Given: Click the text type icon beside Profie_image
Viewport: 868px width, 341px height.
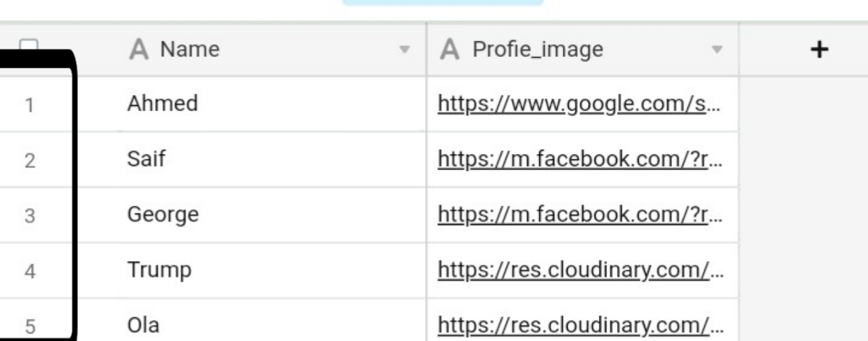Looking at the screenshot, I should point(450,49).
